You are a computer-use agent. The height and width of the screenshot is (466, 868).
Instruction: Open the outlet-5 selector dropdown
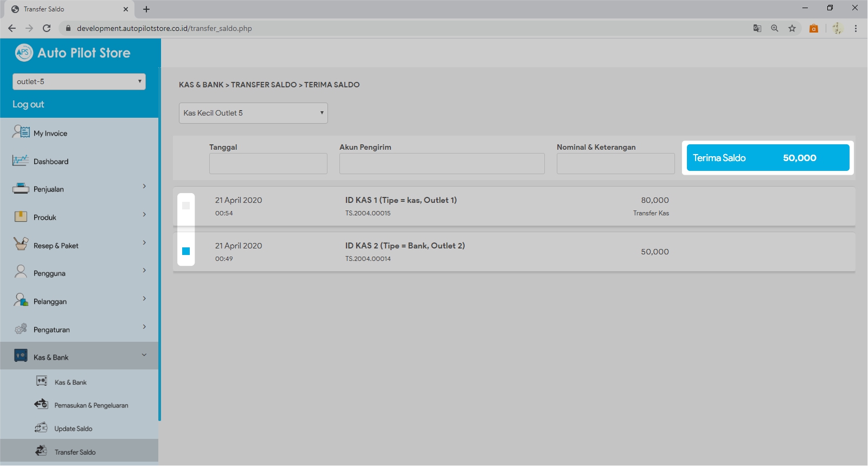[79, 81]
